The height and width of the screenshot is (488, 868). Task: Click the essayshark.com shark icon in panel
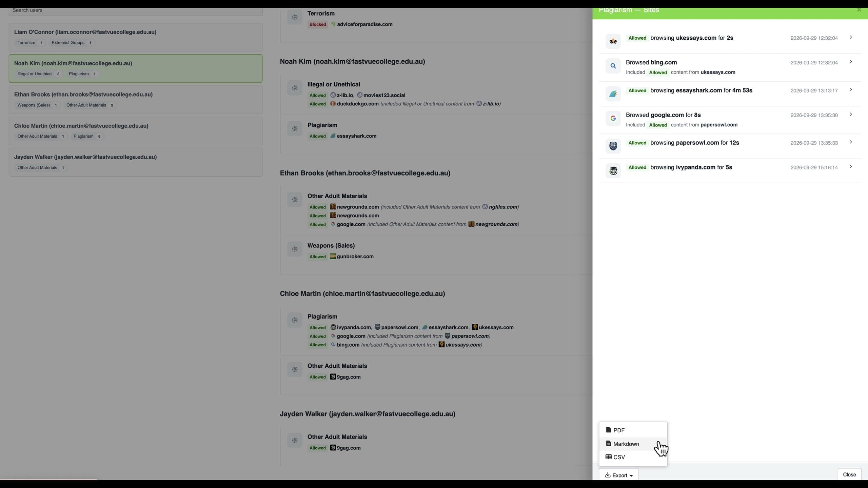tap(613, 94)
